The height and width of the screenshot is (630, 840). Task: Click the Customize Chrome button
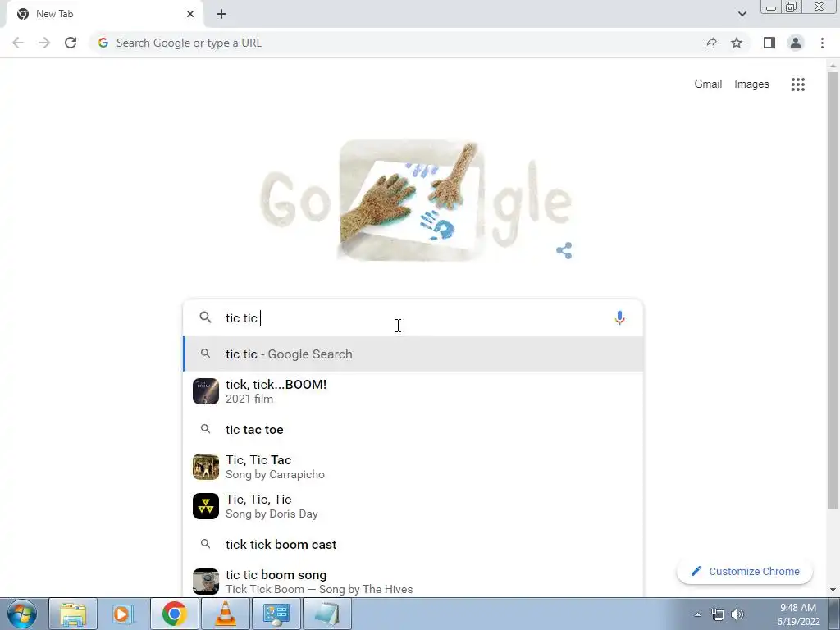745,571
